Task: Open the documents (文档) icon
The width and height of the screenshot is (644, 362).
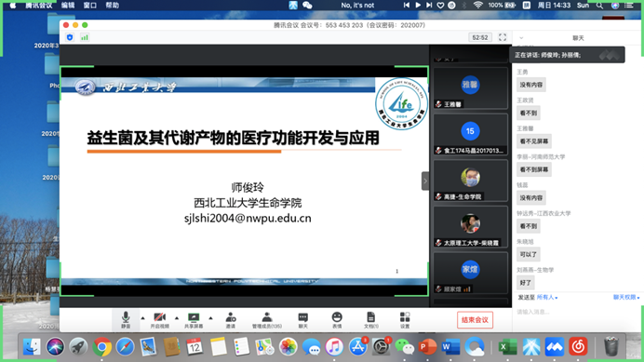Action: [371, 320]
